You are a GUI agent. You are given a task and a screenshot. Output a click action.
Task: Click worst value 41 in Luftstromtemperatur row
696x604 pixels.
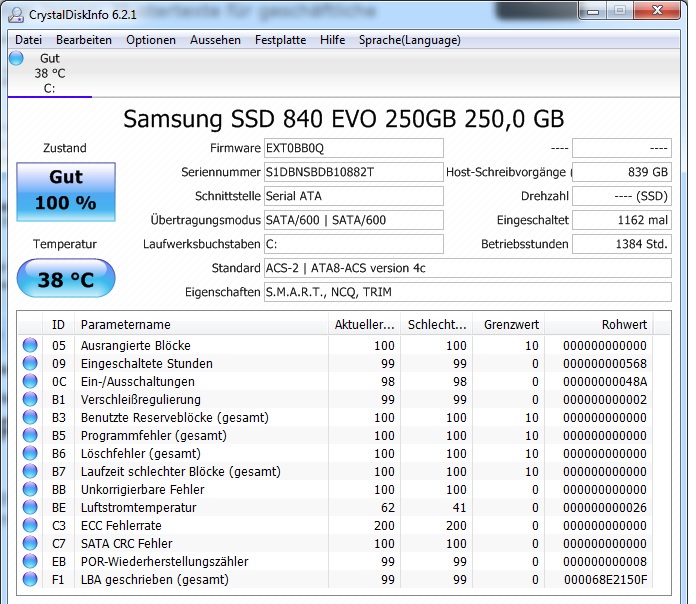tap(459, 507)
